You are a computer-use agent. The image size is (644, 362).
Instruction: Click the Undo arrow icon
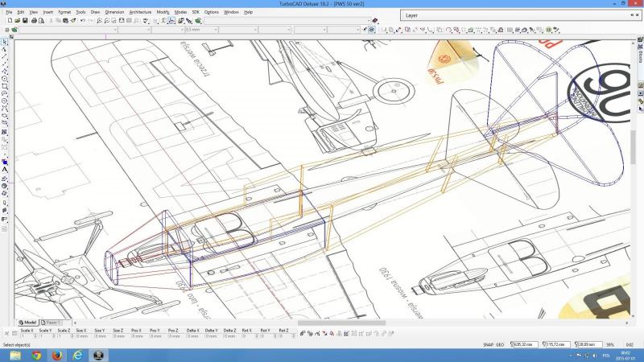[82, 20]
